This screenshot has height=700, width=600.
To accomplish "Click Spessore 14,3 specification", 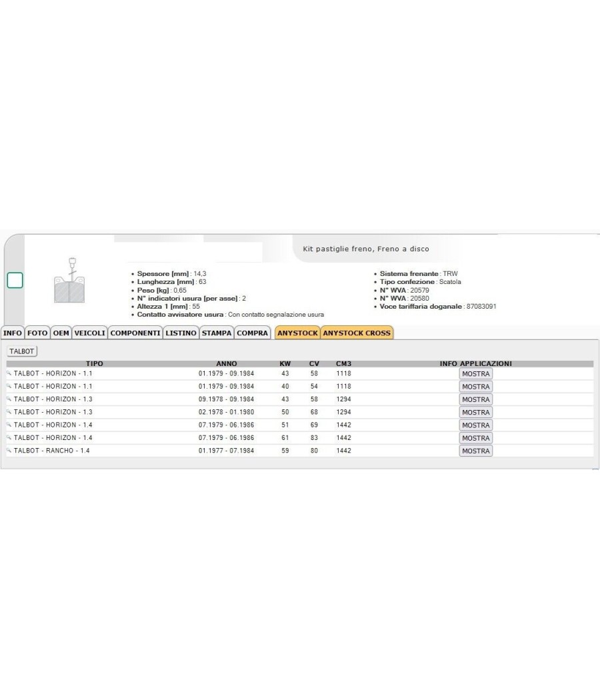I will tap(171, 273).
